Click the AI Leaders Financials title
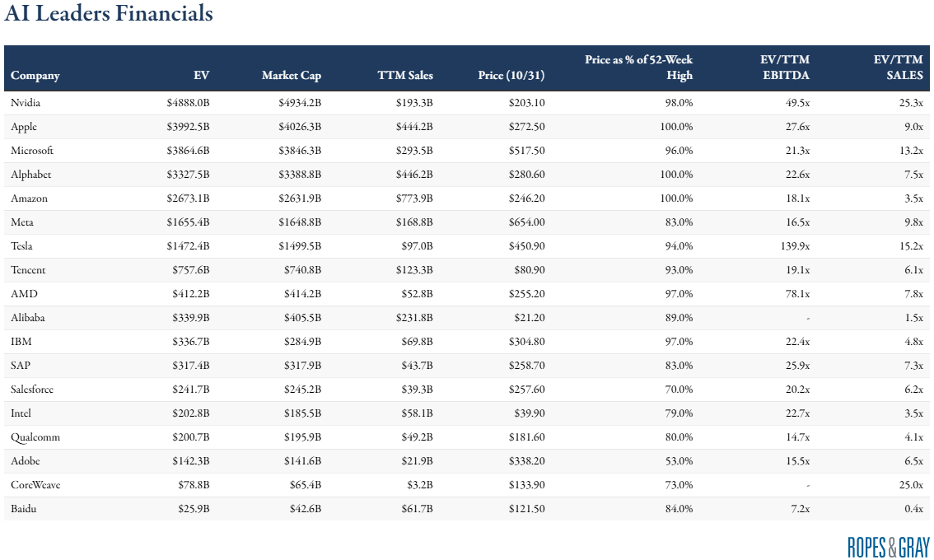934x560 pixels. [x=109, y=14]
